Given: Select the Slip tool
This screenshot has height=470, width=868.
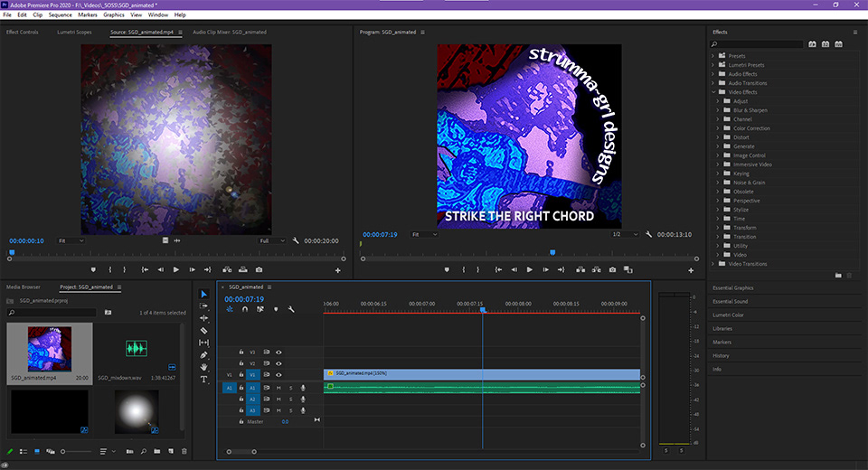Looking at the screenshot, I should tap(203, 343).
